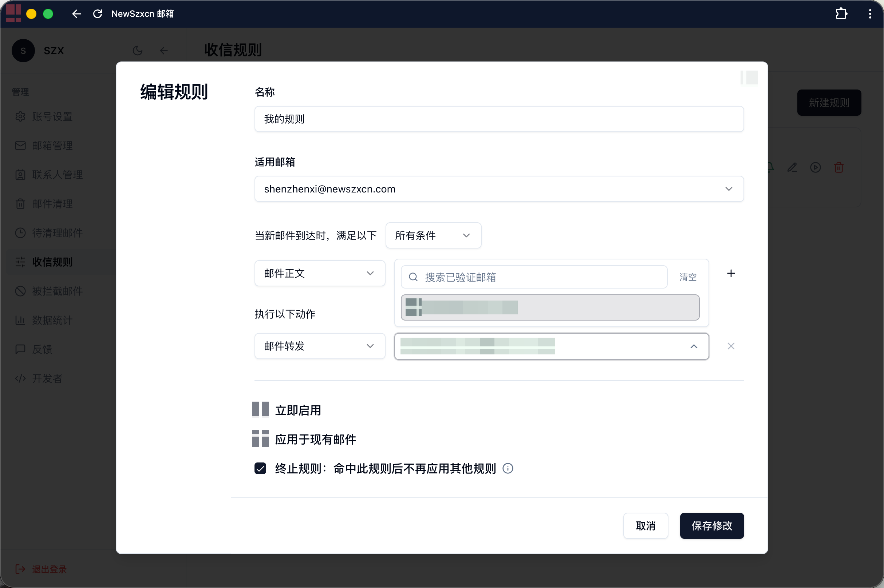Open the 所有条件 dropdown
Image resolution: width=884 pixels, height=588 pixels.
433,235
